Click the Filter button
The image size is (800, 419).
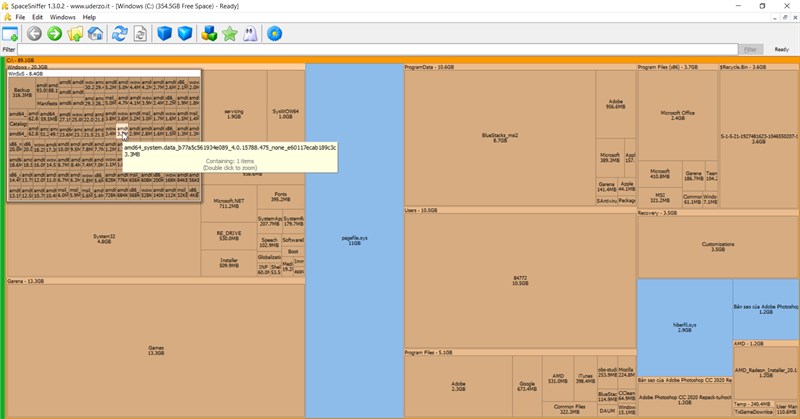click(750, 50)
